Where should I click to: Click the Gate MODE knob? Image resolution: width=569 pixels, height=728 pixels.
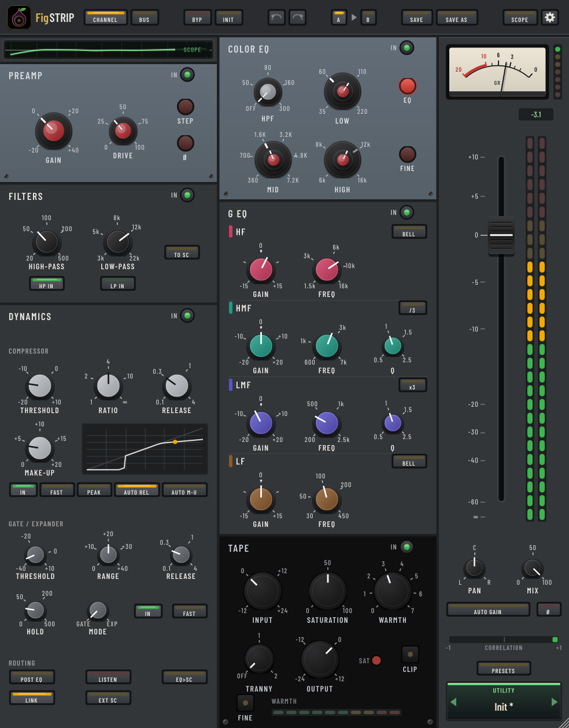pos(98,611)
